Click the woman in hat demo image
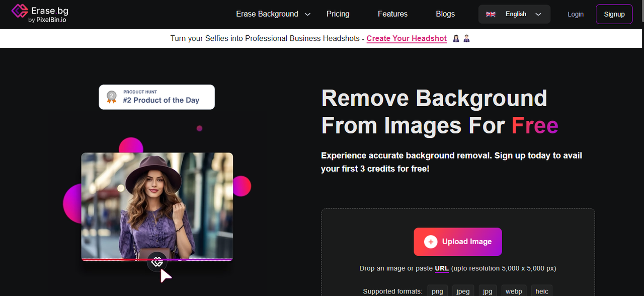 [x=157, y=206]
